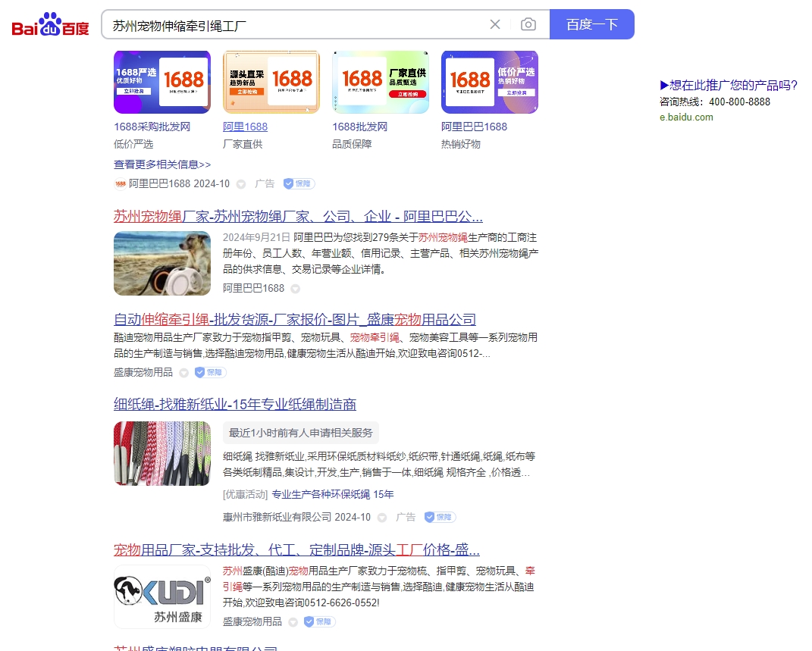The width and height of the screenshot is (812, 651).
Task: Click the 保障 badge beside the 阿里巴巴1688 2024-10 ad
Action: click(299, 183)
